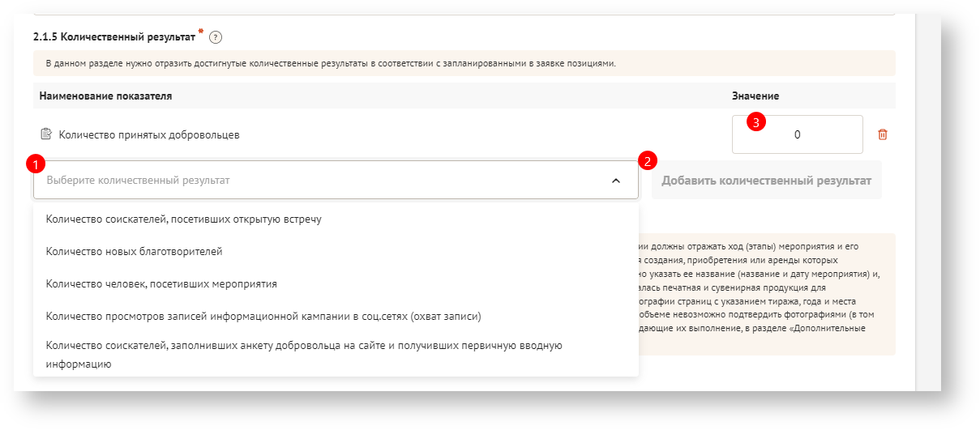Click the red marker number 1
Viewport: 980px width, 430px height.
point(33,164)
